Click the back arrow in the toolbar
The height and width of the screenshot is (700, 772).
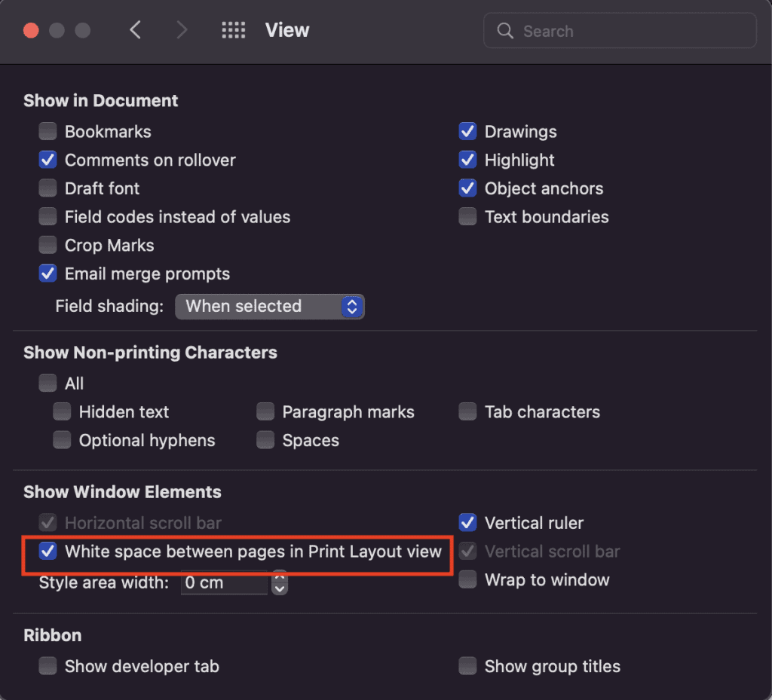(x=136, y=30)
